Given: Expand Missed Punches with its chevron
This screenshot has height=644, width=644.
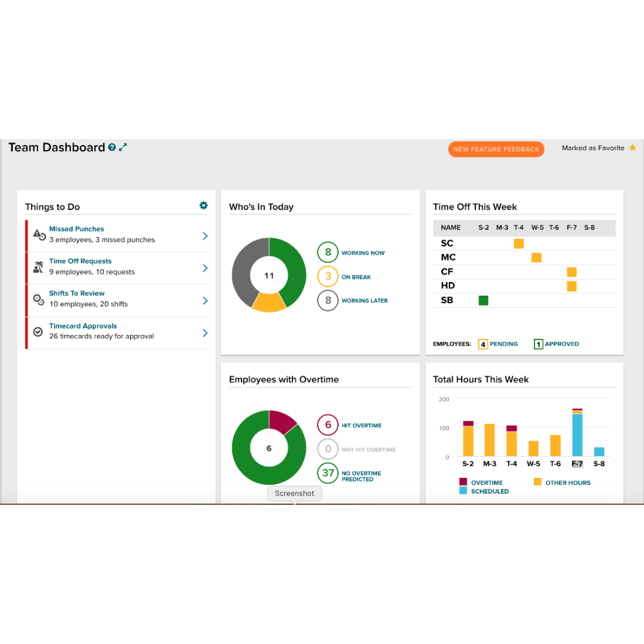Looking at the screenshot, I should point(205,236).
